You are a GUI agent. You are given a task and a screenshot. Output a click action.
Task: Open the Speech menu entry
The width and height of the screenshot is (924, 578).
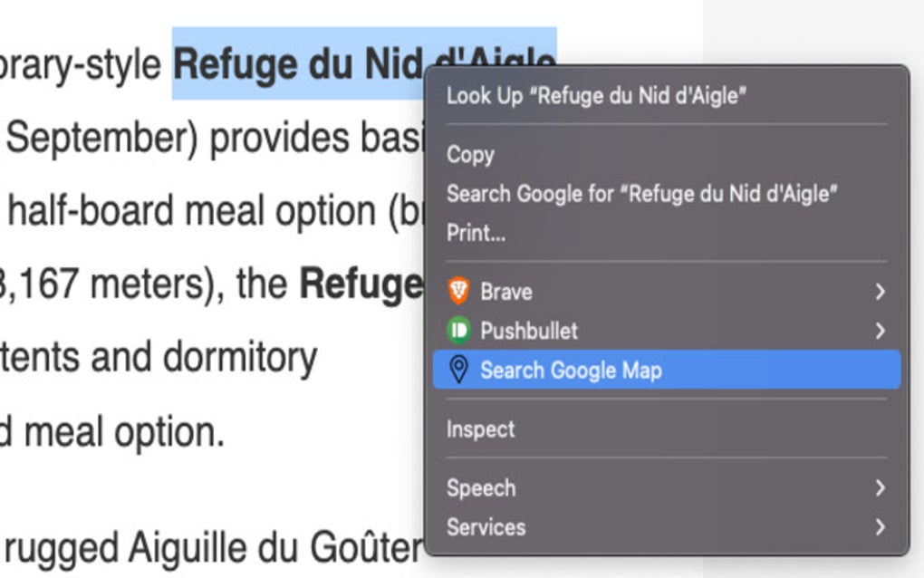(x=481, y=487)
